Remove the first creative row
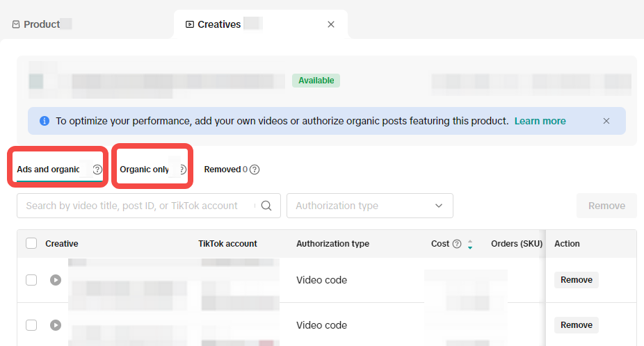 coord(577,280)
